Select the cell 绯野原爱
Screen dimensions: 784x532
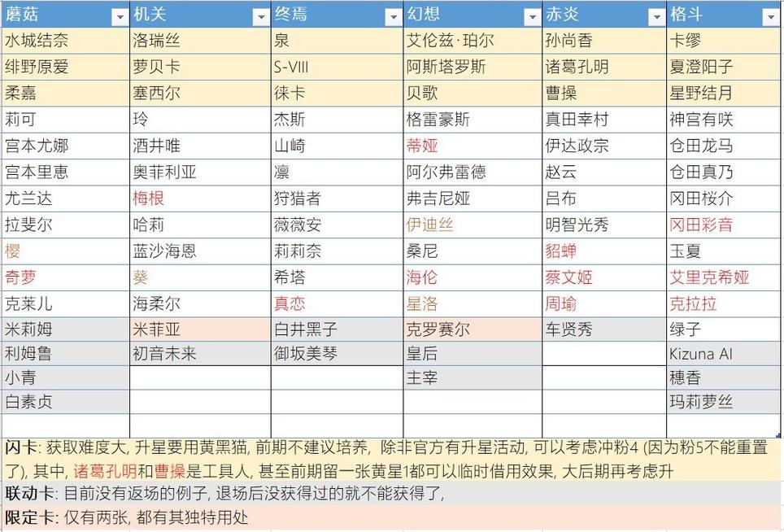pyautogui.click(x=66, y=67)
